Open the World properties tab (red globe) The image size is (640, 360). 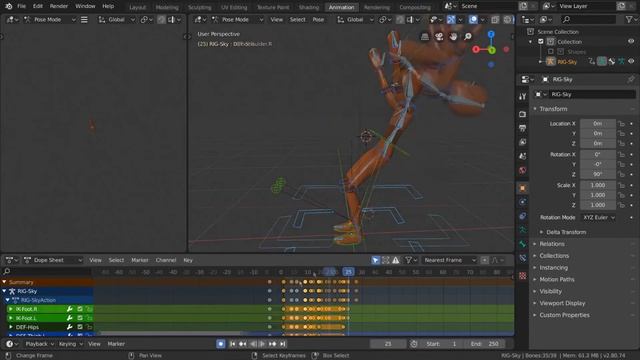coord(522,170)
